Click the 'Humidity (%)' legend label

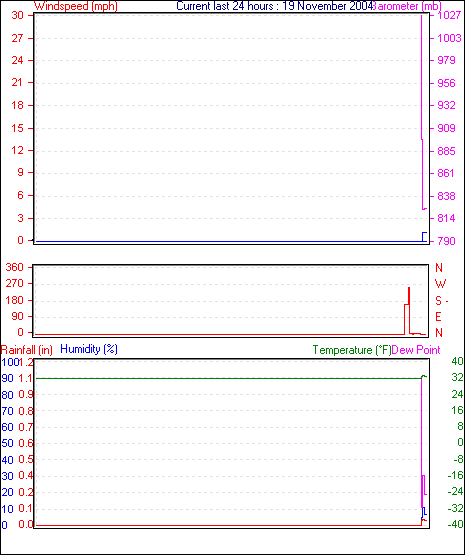point(89,349)
